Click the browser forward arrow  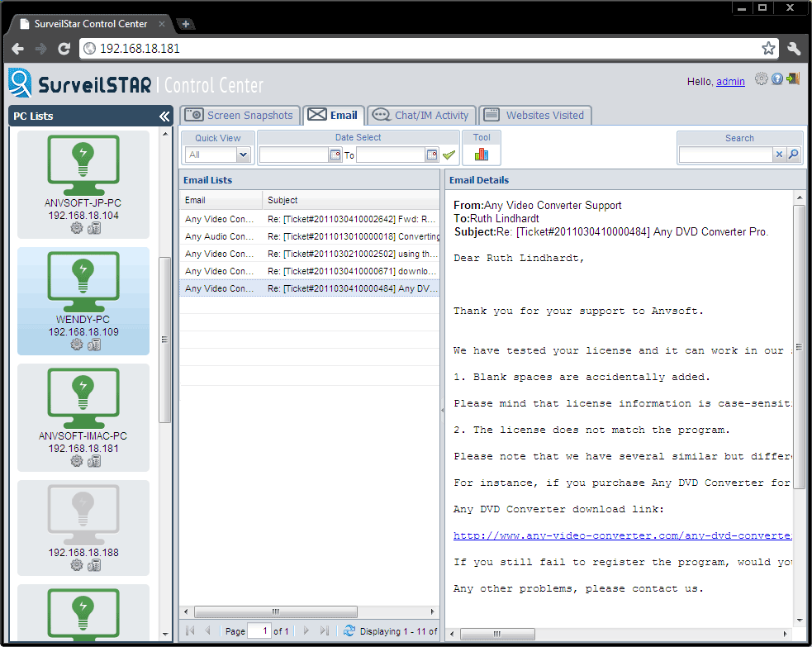tap(41, 49)
